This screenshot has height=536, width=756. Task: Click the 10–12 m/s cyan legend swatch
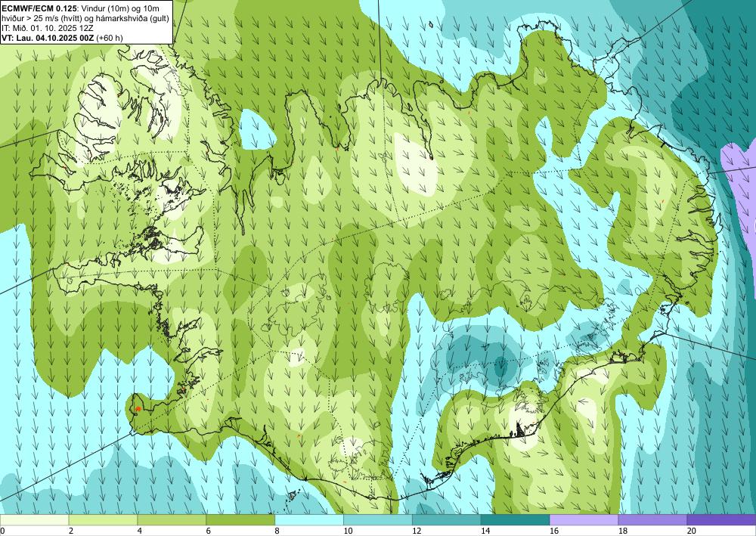[x=378, y=520]
